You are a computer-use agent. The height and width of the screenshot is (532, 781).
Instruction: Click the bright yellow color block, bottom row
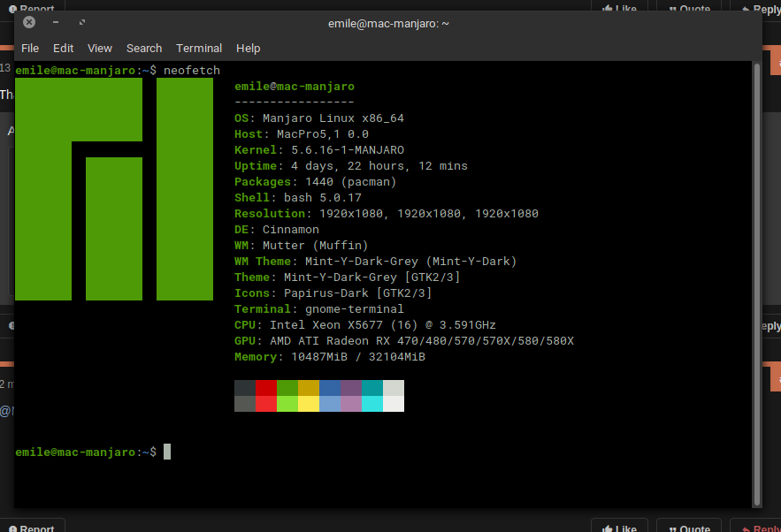309,404
